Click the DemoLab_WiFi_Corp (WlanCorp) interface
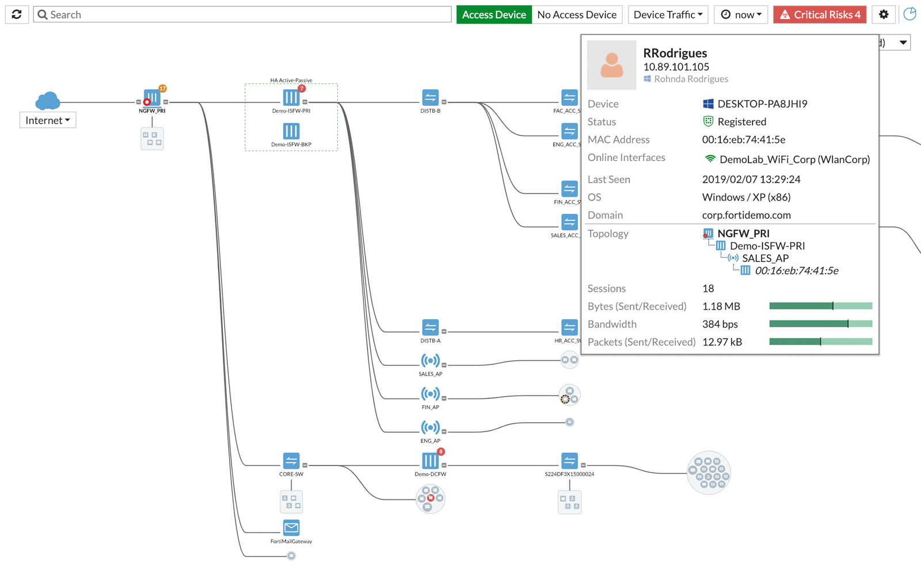The width and height of the screenshot is (921, 588). click(x=794, y=159)
